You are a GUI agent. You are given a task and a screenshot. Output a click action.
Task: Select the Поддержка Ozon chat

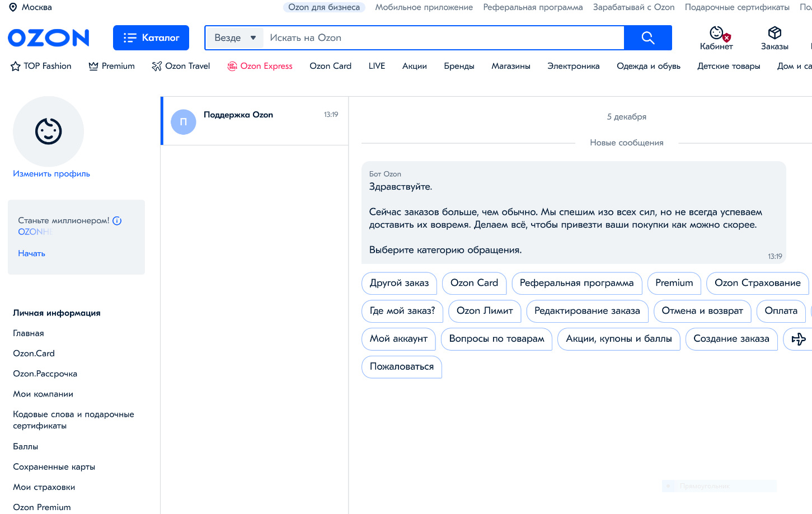click(x=255, y=121)
